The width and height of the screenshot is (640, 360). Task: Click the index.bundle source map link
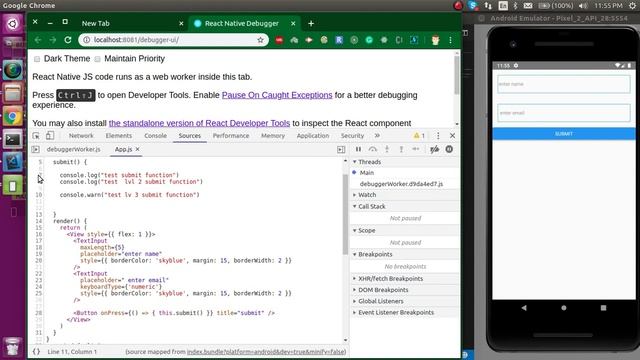point(266,351)
